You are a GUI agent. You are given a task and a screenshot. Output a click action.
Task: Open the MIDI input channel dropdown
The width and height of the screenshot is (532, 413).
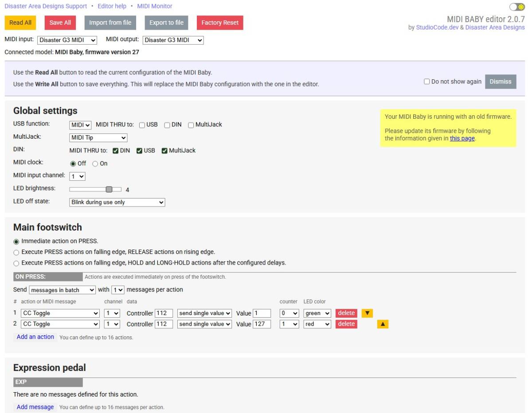pos(77,176)
